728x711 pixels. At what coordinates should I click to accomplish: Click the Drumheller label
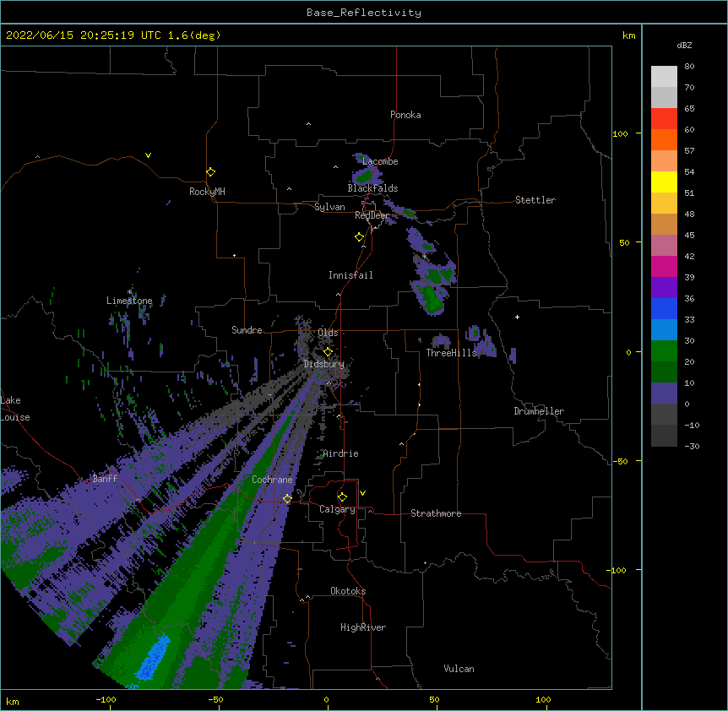tap(539, 411)
